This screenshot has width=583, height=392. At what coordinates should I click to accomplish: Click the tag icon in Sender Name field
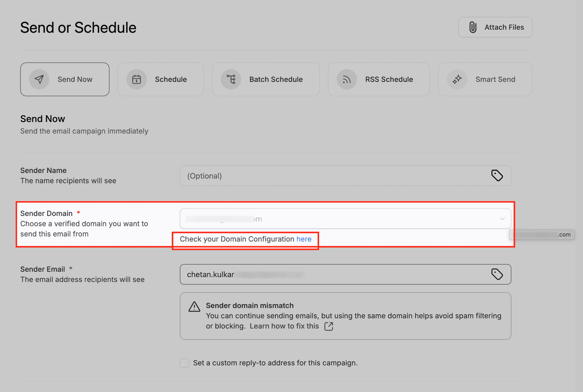pos(497,176)
